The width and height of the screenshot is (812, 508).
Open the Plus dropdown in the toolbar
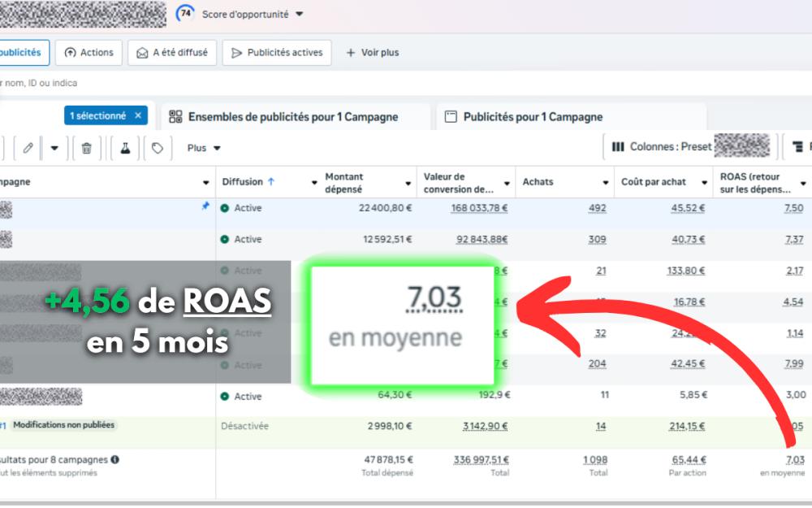204,148
